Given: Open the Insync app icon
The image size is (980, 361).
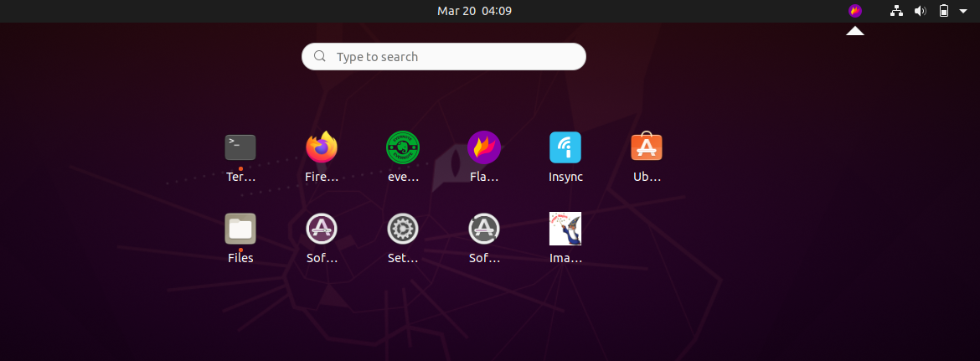Looking at the screenshot, I should pos(565,147).
